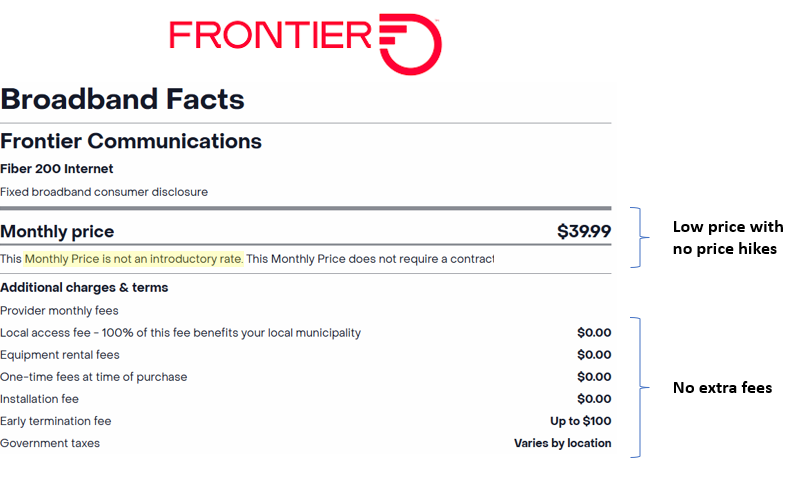Click the Installation fee label
The image size is (786, 485).
[40, 399]
